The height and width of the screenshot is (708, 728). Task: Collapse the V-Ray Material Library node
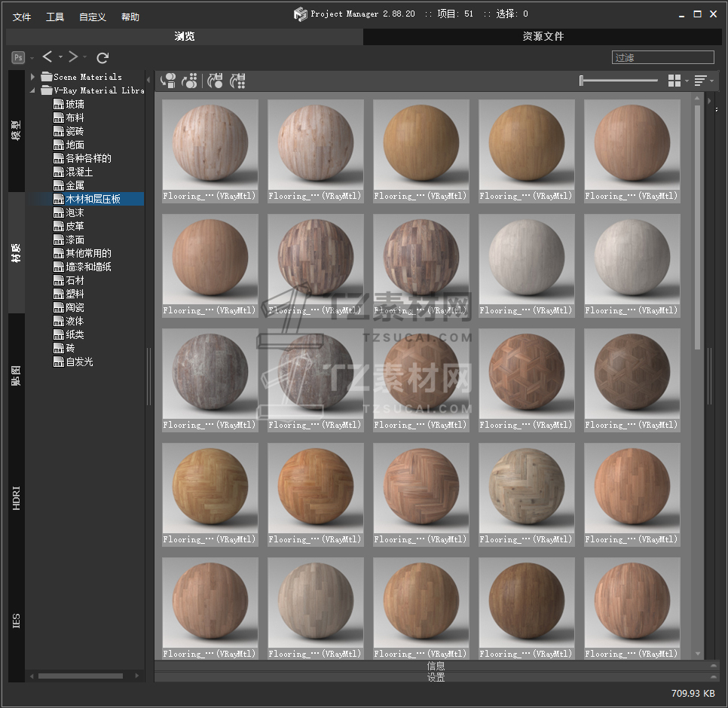[x=33, y=90]
